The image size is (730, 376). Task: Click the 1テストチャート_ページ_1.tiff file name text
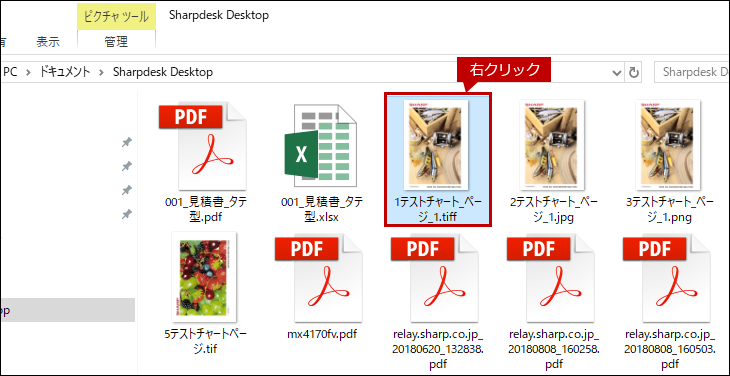438,209
